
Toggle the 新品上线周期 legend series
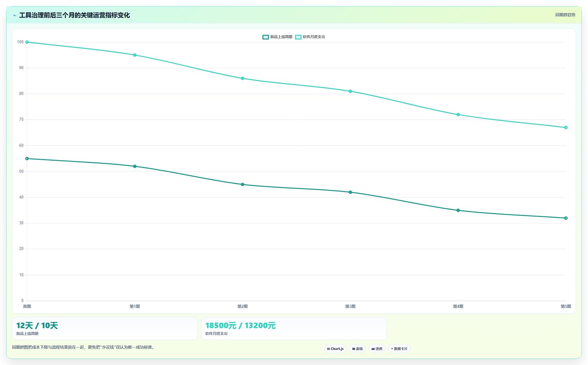coord(277,37)
